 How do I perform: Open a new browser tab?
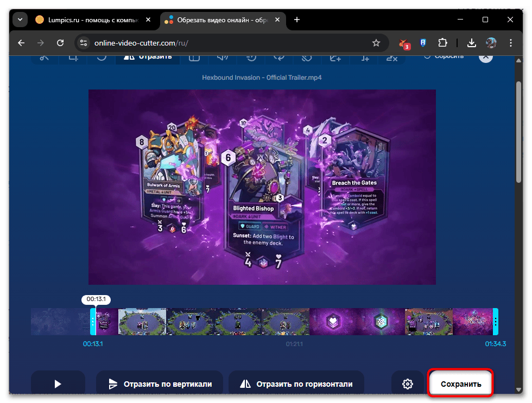coord(297,20)
